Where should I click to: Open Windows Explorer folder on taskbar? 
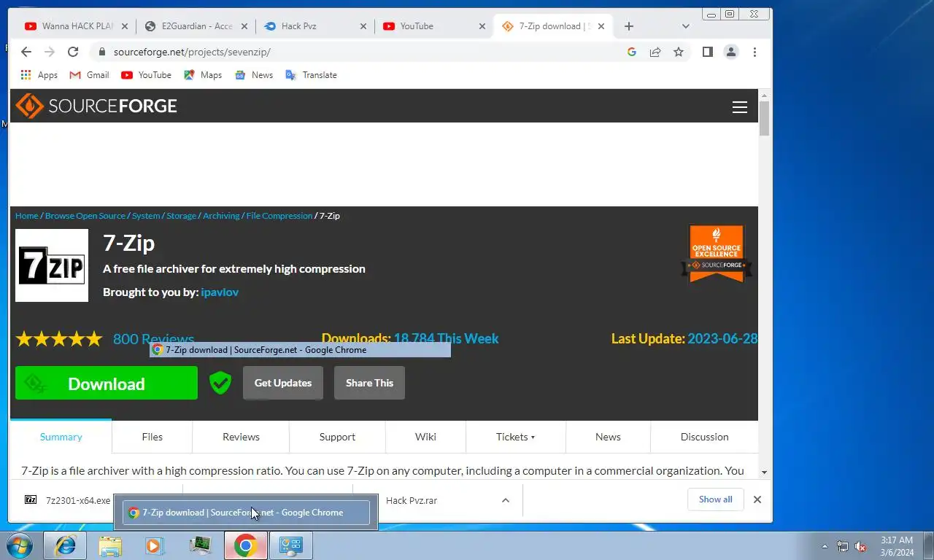(110, 545)
